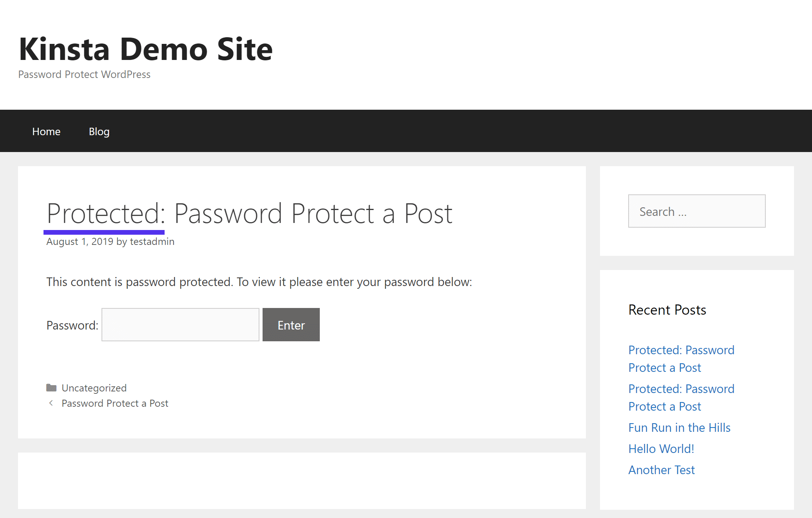
Task: Click the Another Test recent post link
Action: [662, 469]
